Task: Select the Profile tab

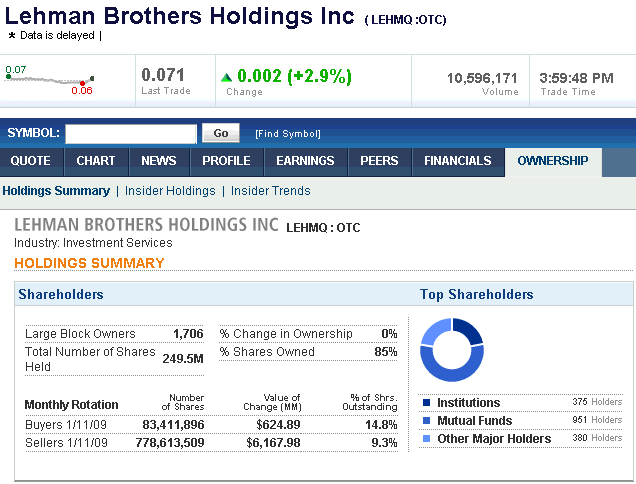Action: click(x=226, y=161)
